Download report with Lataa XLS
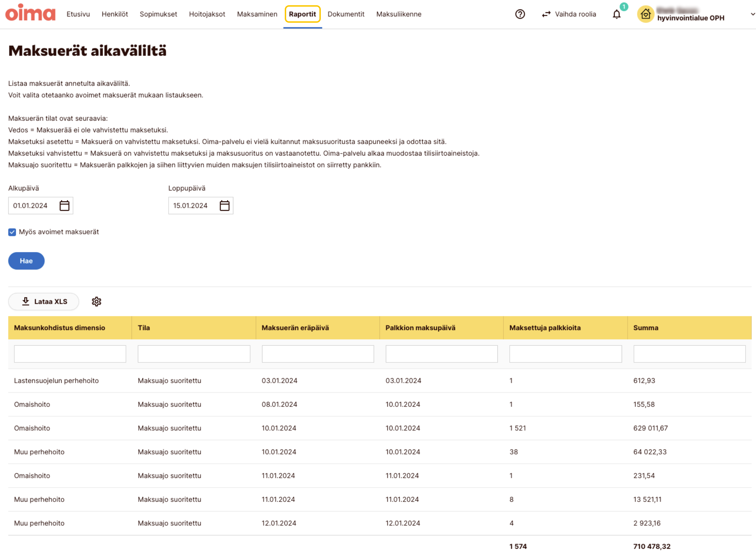 [x=44, y=301]
